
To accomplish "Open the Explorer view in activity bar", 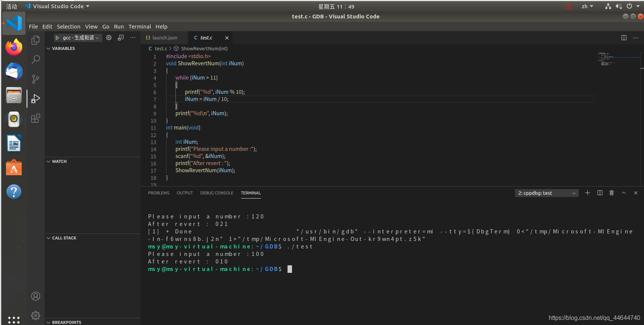I will click(36, 40).
